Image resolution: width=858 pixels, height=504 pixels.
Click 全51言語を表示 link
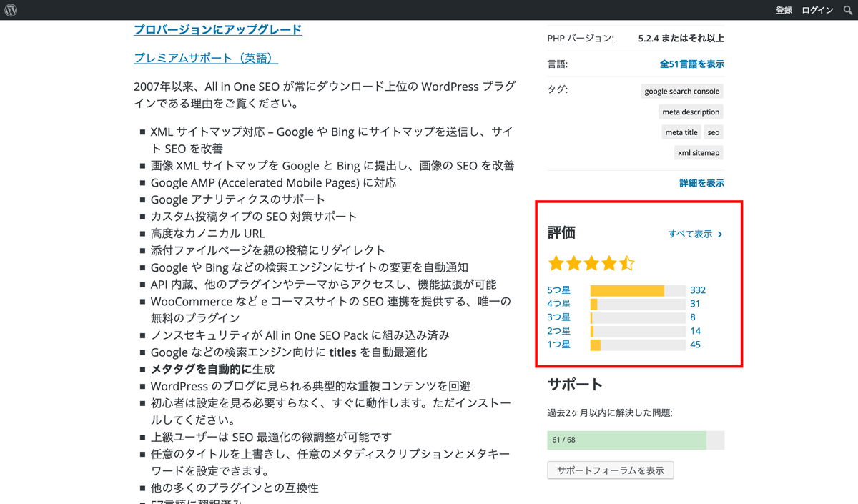click(691, 64)
